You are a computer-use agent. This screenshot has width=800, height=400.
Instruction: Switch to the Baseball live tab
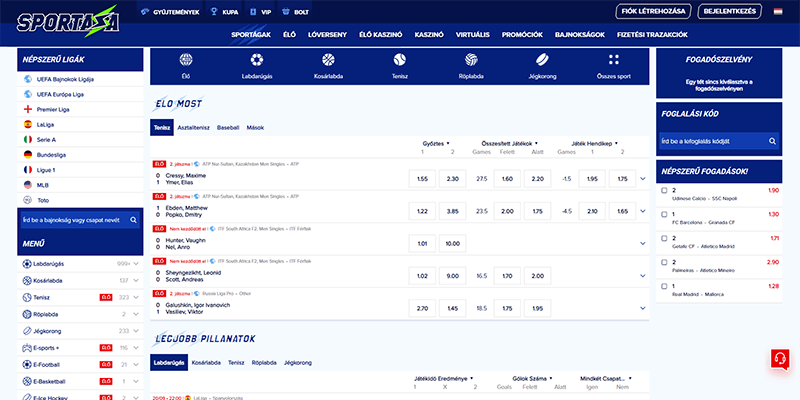228,128
